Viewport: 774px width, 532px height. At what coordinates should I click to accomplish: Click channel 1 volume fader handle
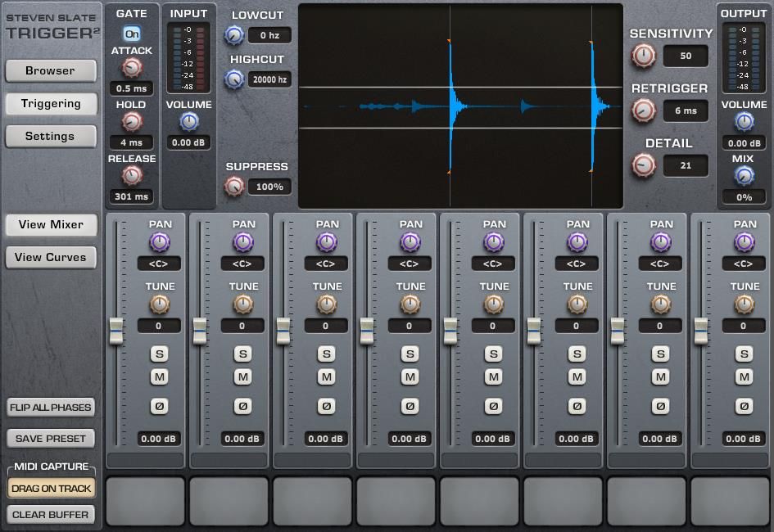(116, 331)
